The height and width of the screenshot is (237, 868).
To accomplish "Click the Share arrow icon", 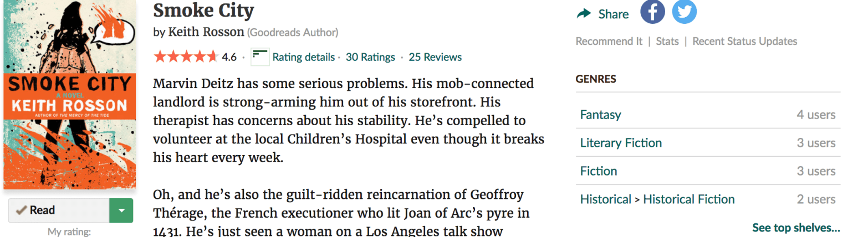I will (x=584, y=14).
